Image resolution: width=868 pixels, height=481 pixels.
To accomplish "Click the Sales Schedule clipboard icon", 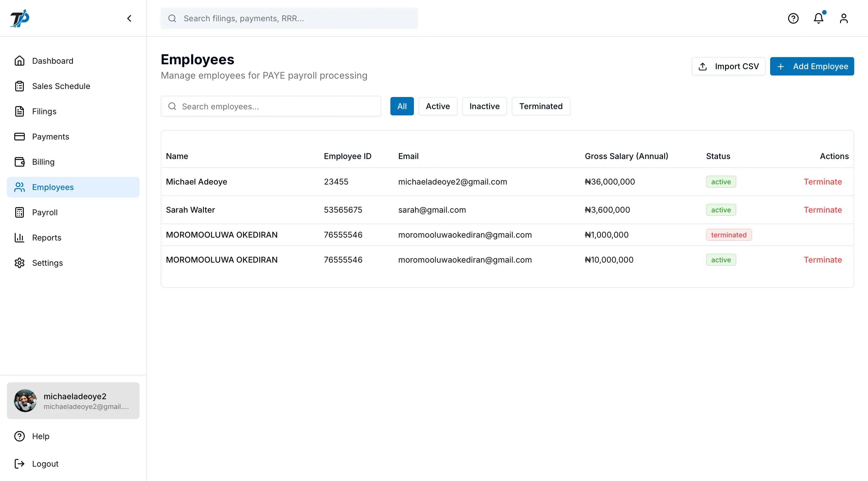I will pos(20,86).
